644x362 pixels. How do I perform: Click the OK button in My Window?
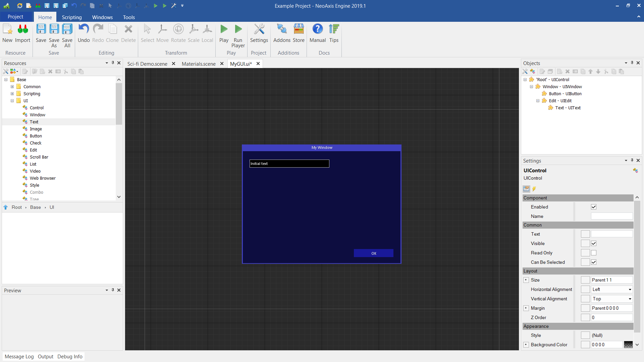[373, 253]
